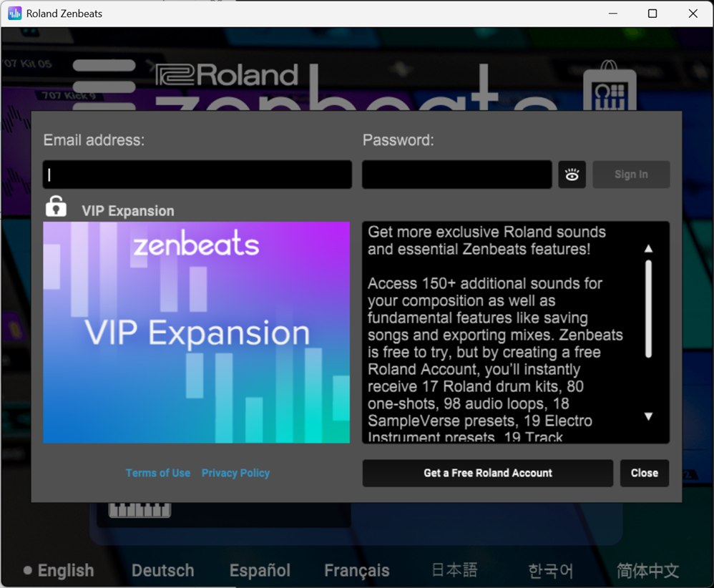714x588 pixels.
Task: Click the description text scrollbar thumb
Action: 648,309
